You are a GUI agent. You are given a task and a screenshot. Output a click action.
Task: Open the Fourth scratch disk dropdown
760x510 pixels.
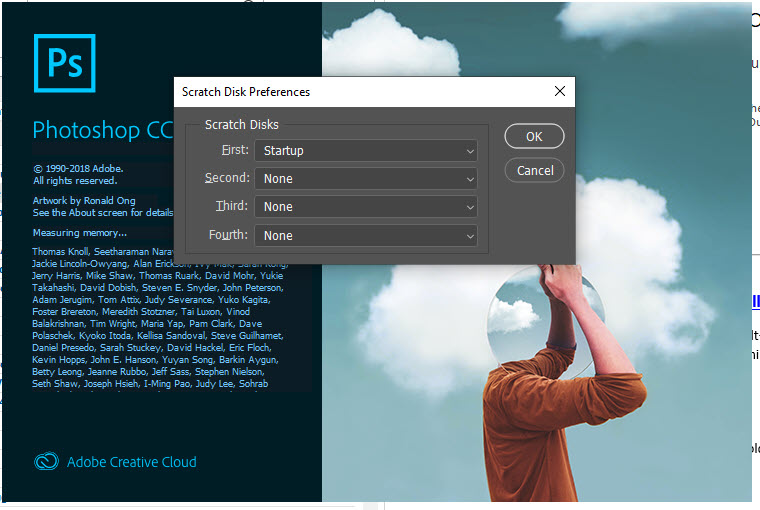tap(366, 236)
